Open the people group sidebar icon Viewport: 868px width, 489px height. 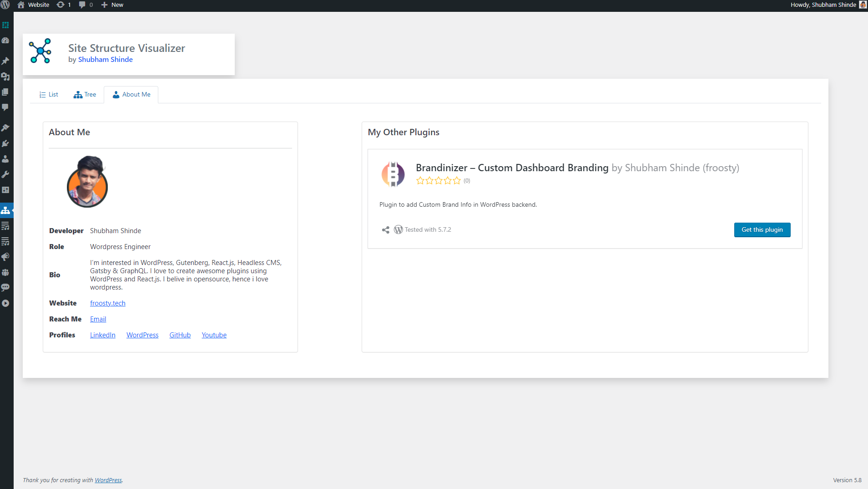click(x=5, y=272)
